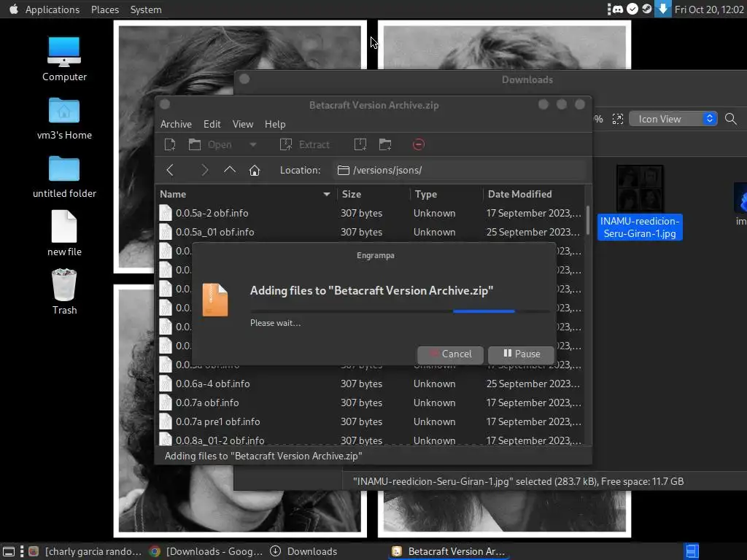Click the home location icon
Viewport: 747px width, 560px height.
(x=255, y=170)
